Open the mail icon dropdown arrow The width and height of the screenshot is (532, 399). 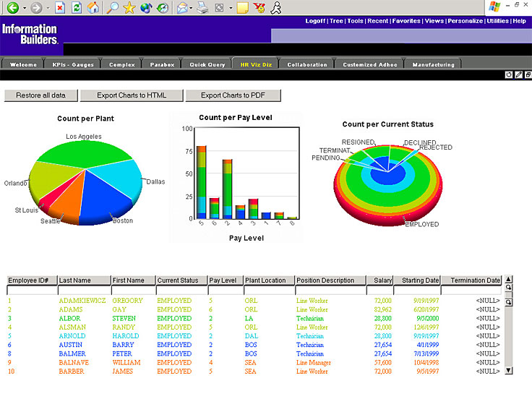192,8
